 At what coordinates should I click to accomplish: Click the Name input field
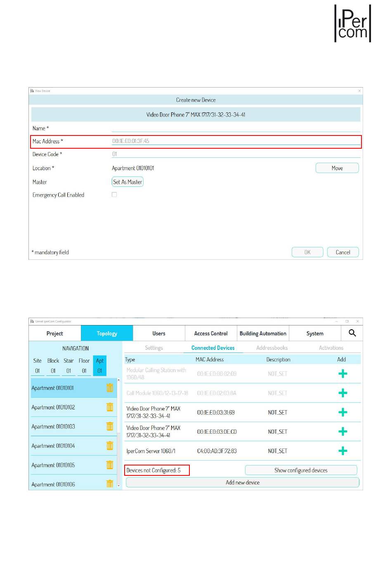pyautogui.click(x=236, y=128)
